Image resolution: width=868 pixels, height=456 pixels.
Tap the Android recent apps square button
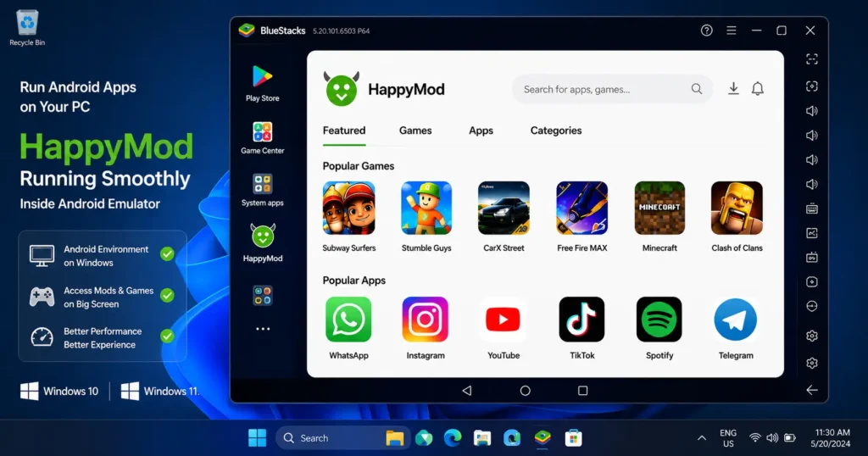click(x=582, y=391)
